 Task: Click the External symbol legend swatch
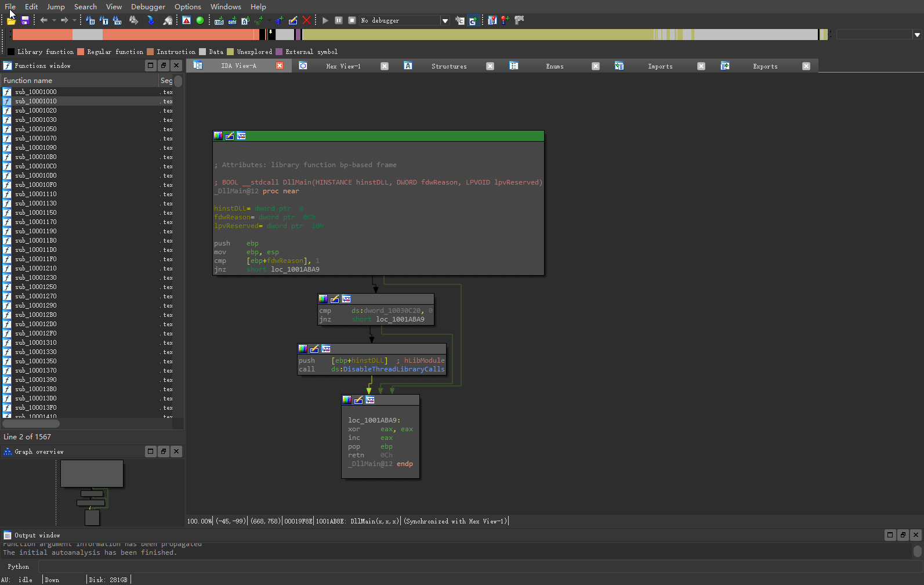pos(279,52)
